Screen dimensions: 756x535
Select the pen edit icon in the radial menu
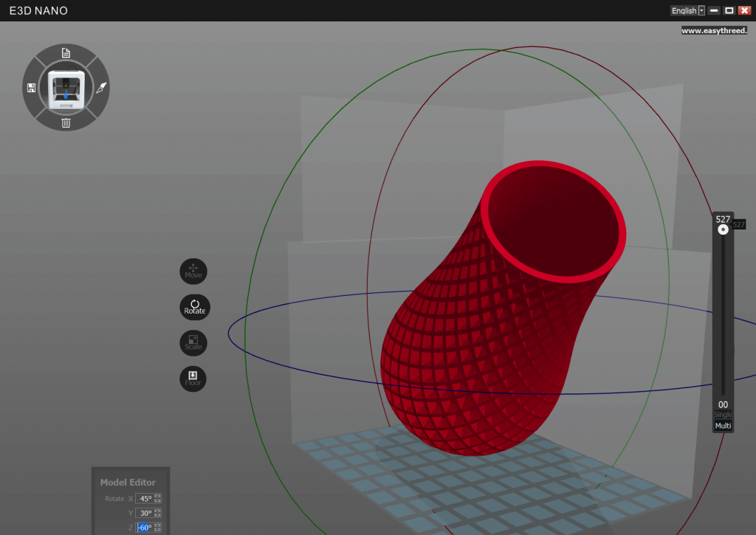coord(102,88)
